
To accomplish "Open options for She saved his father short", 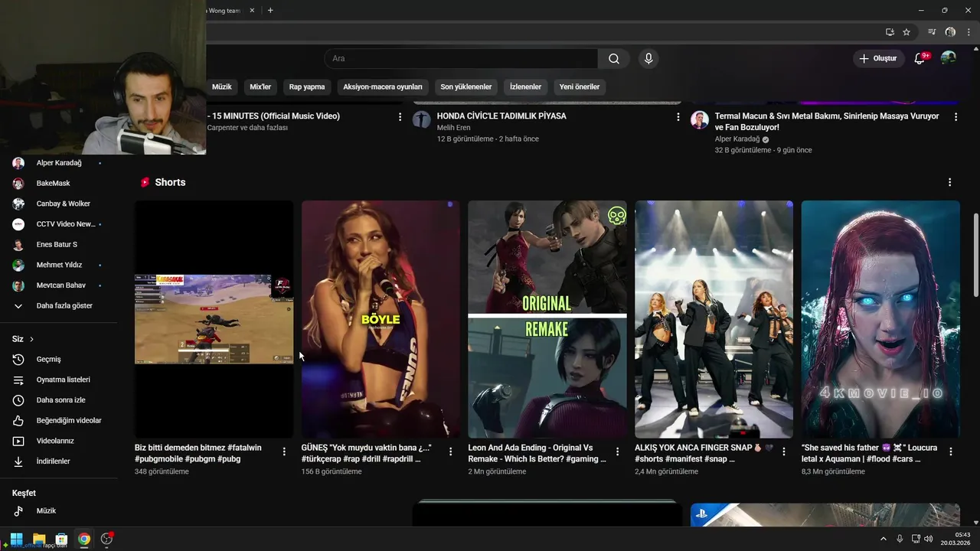I will coord(950,452).
